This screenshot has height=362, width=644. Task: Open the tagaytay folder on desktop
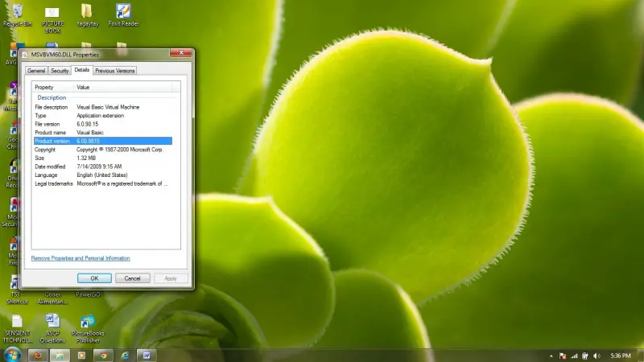coord(88,15)
